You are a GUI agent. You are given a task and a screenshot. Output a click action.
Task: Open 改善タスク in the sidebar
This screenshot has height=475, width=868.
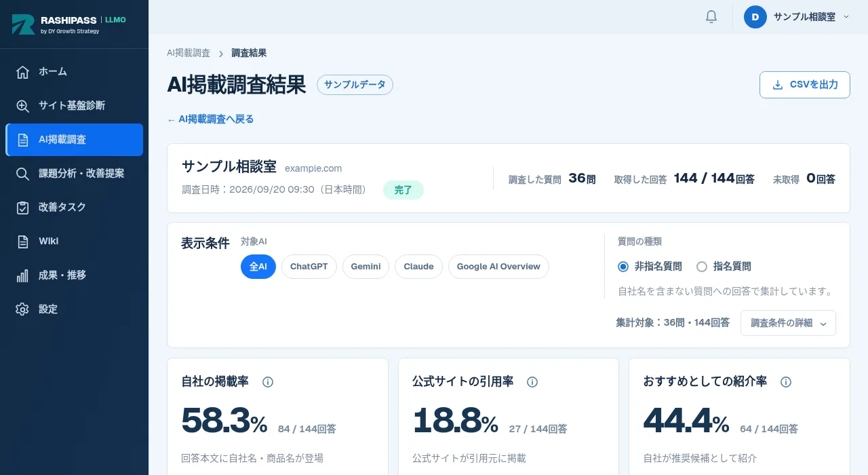tap(75, 208)
